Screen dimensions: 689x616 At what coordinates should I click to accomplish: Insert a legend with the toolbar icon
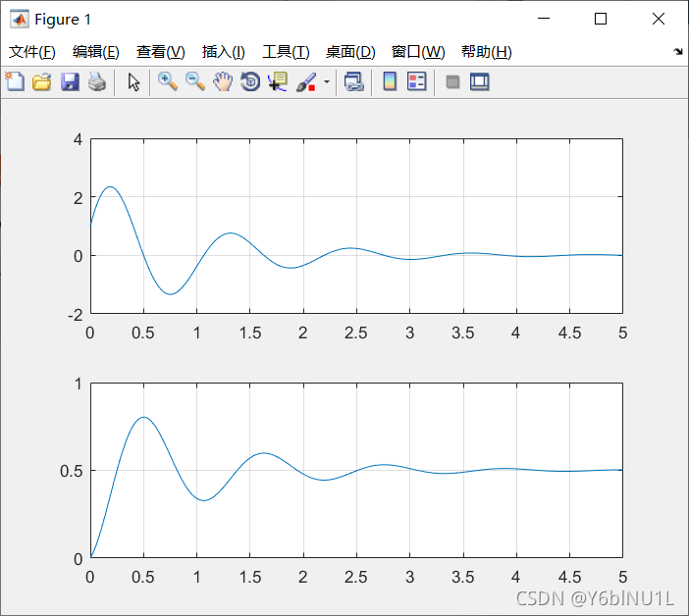click(416, 81)
